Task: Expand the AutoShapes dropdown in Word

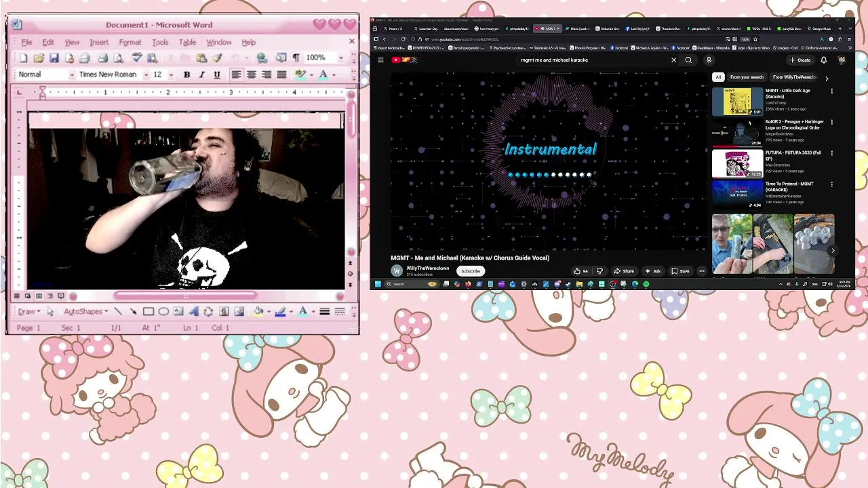Action: (x=86, y=312)
